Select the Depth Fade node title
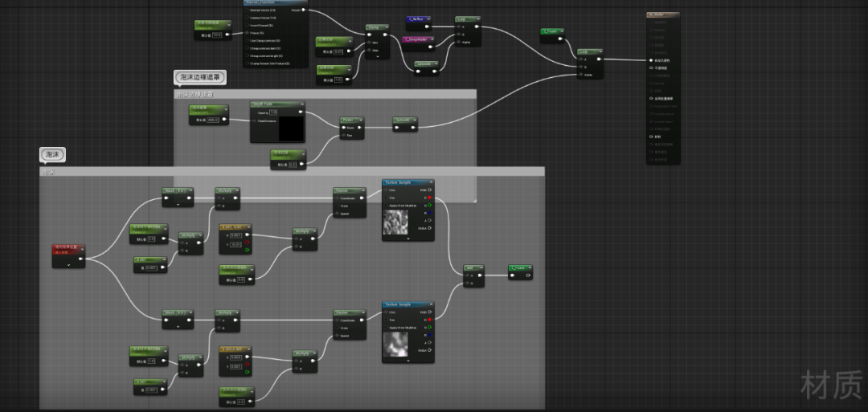 pyautogui.click(x=277, y=104)
